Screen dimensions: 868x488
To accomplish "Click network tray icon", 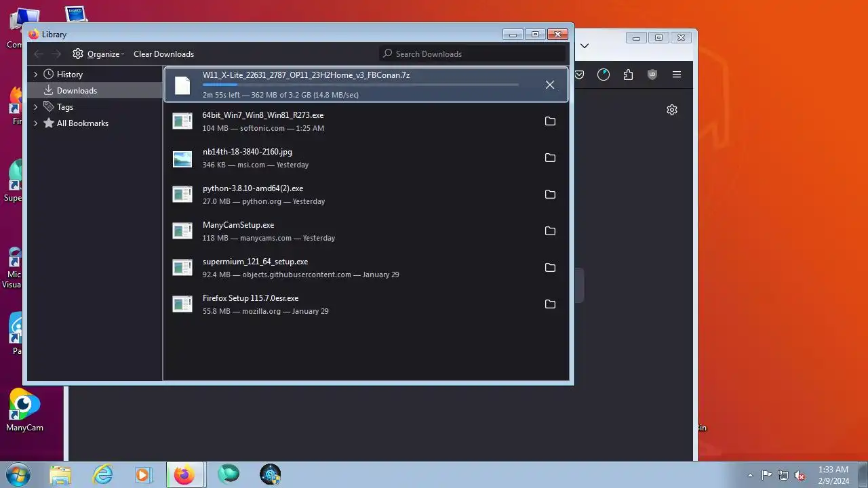I will click(x=783, y=475).
